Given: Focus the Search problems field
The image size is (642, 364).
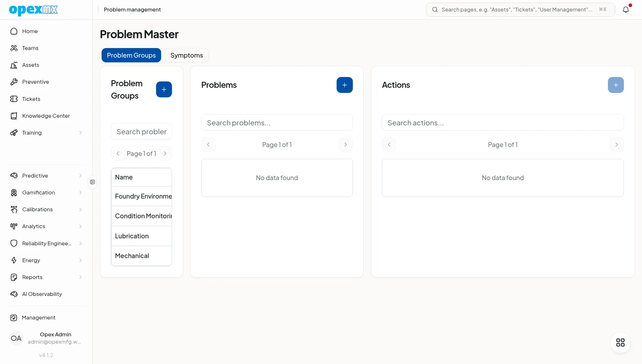Looking at the screenshot, I should click(277, 123).
